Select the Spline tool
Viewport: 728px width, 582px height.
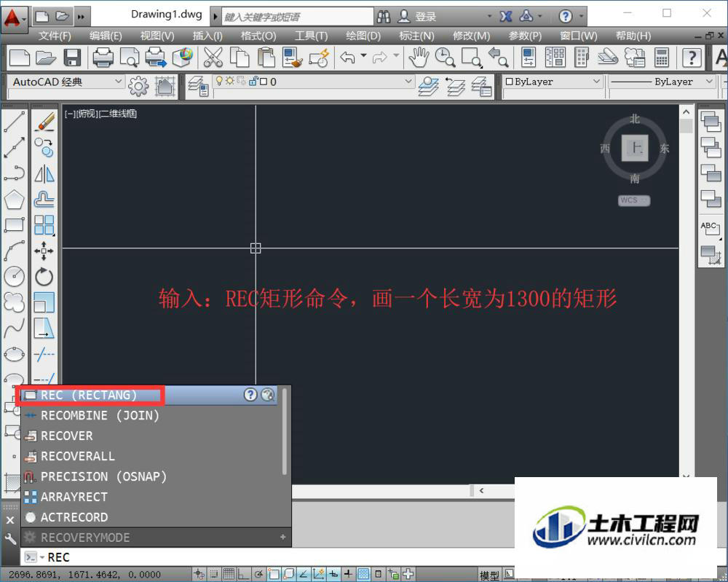pos(14,328)
